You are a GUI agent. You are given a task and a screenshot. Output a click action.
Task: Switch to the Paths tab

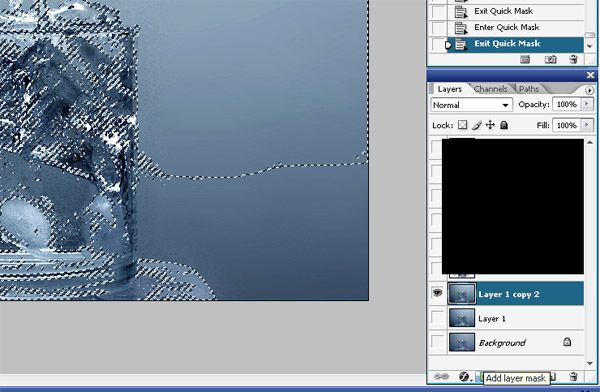[x=529, y=89]
